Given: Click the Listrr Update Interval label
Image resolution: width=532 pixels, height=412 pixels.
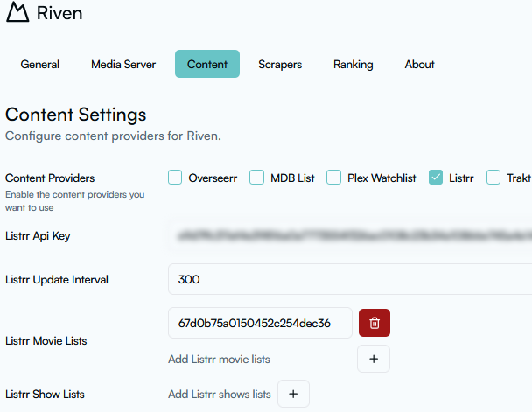Looking at the screenshot, I should tap(57, 279).
